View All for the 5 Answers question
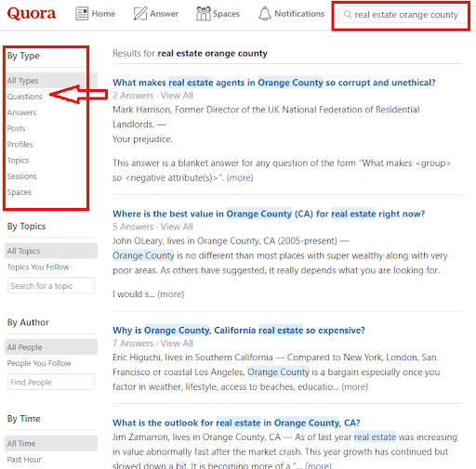This screenshot has height=469, width=476. (177, 227)
